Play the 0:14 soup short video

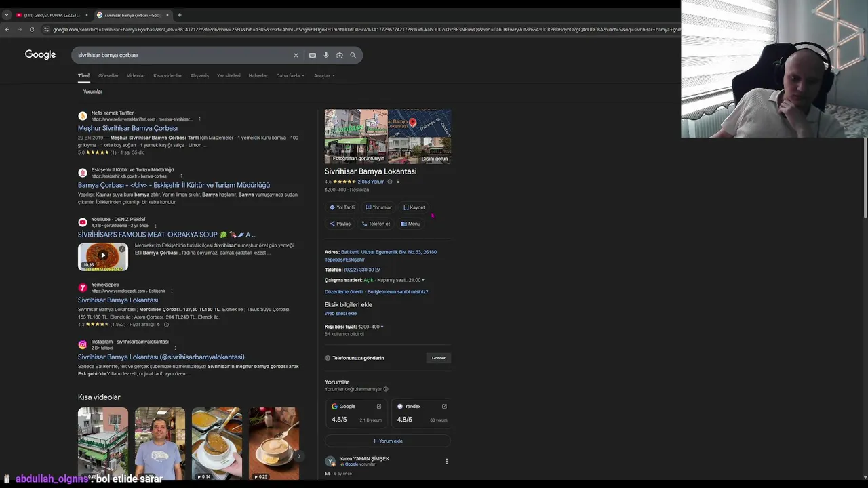coord(216,444)
